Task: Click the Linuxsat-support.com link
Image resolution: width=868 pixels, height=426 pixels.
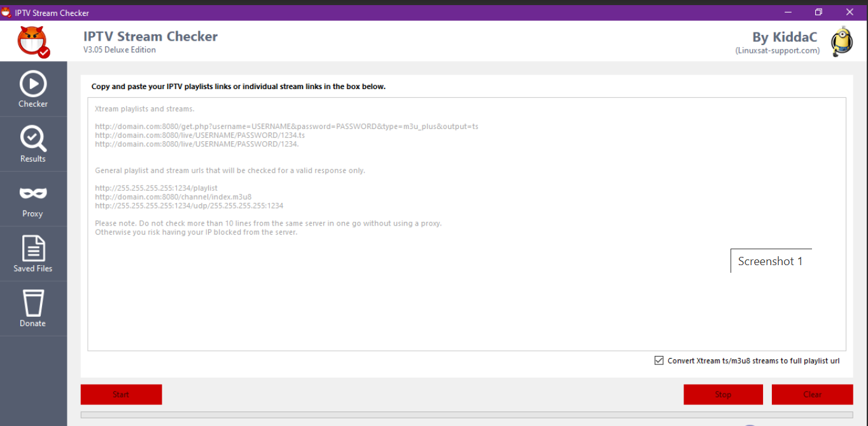Action: [778, 51]
